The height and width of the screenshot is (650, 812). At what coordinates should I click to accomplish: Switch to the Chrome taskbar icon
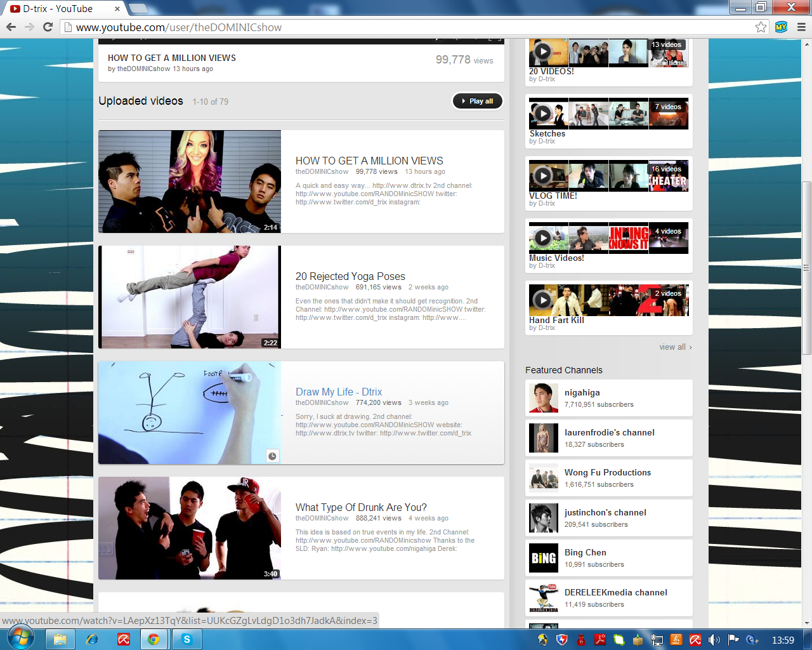point(154,639)
